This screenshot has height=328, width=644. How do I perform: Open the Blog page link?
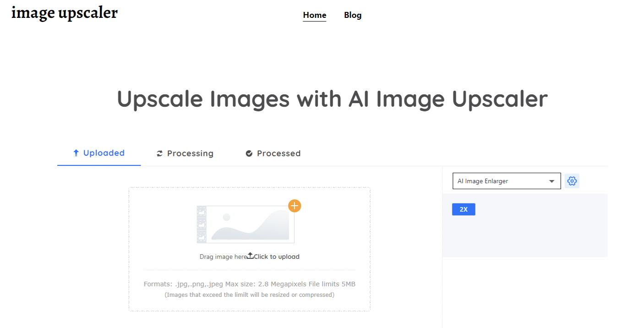coord(353,15)
